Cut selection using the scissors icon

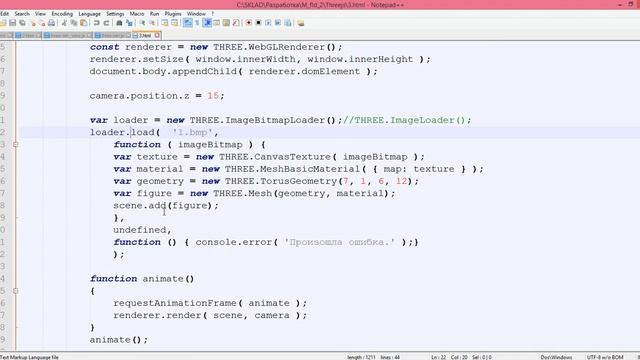pyautogui.click(x=64, y=23)
